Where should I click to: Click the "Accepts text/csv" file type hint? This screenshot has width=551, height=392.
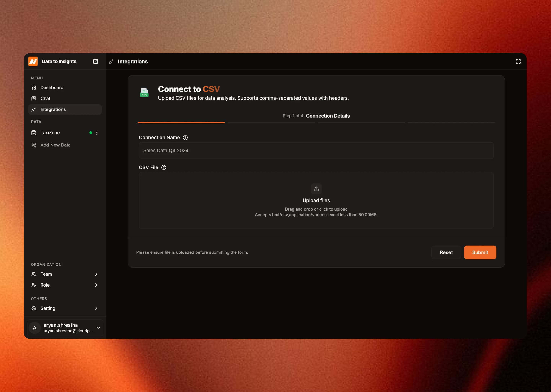(x=316, y=215)
